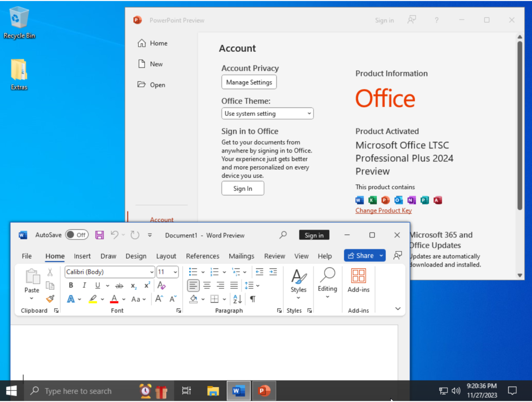The width and height of the screenshot is (532, 402).
Task: Expand the Calibri (Body) font dropdown
Action: pos(152,272)
